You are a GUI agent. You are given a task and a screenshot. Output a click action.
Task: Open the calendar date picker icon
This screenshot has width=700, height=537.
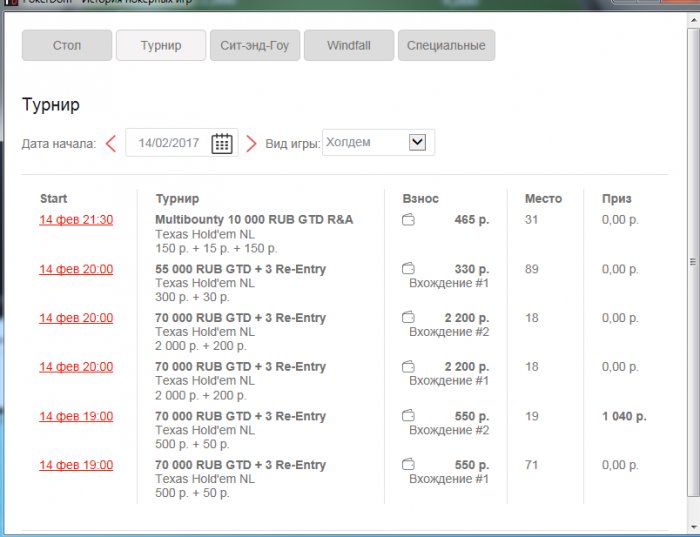[x=222, y=143]
